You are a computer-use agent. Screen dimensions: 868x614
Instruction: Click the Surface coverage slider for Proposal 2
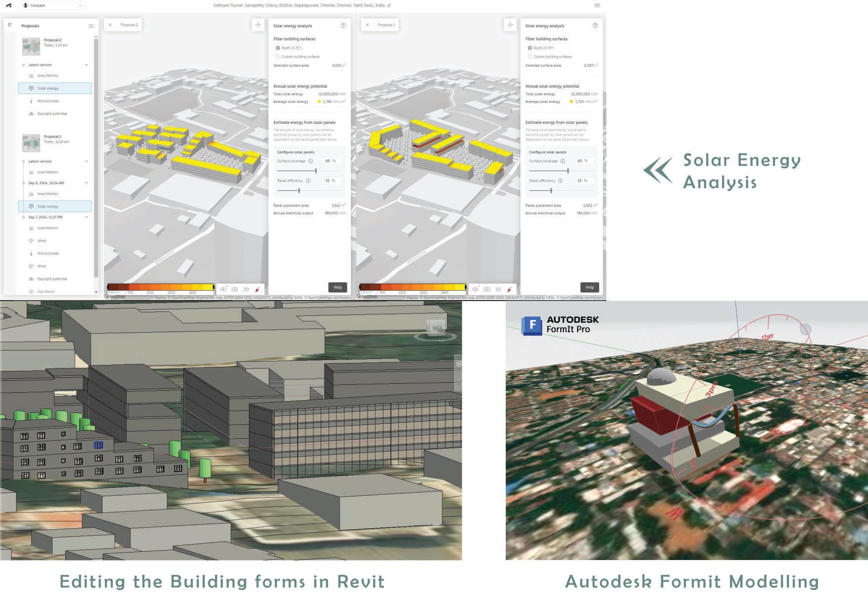tap(309, 171)
